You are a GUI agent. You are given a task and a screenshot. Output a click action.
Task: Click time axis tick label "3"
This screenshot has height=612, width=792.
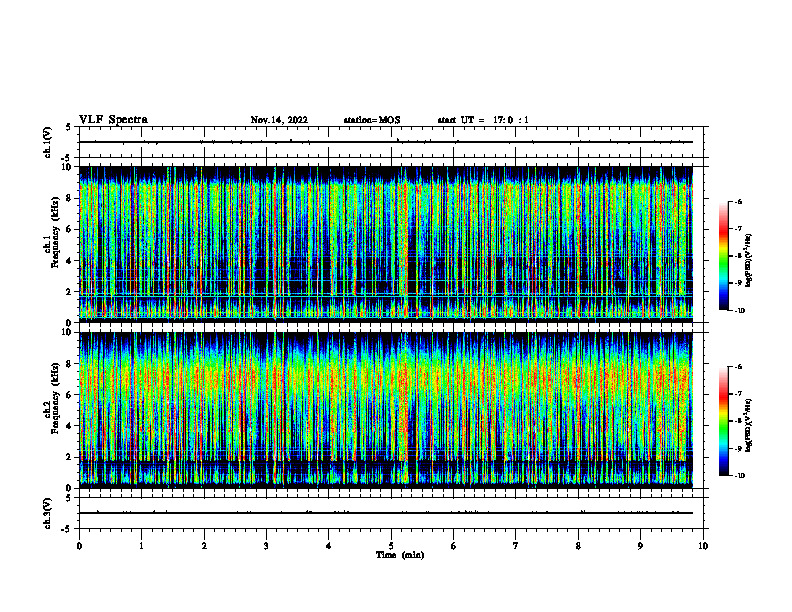[266, 546]
